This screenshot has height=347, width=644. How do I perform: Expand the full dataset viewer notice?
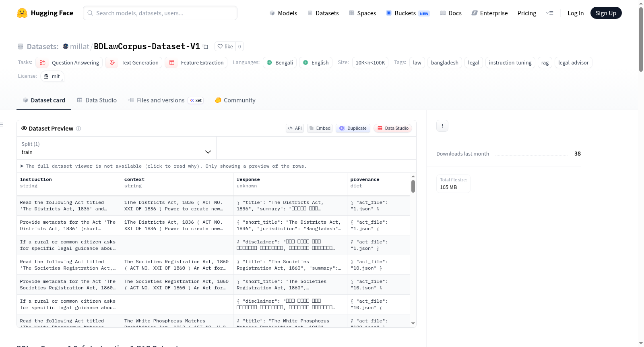163,166
